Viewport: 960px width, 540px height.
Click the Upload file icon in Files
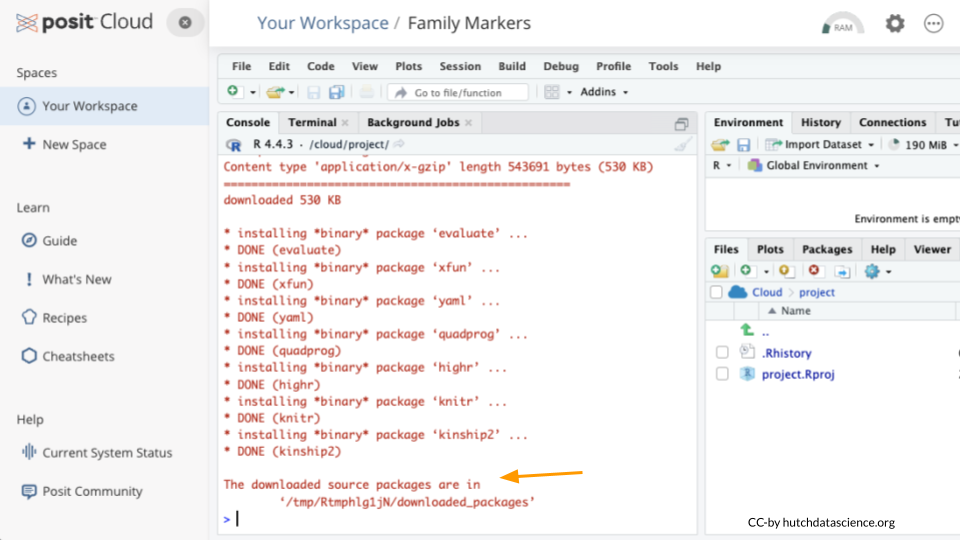click(787, 271)
